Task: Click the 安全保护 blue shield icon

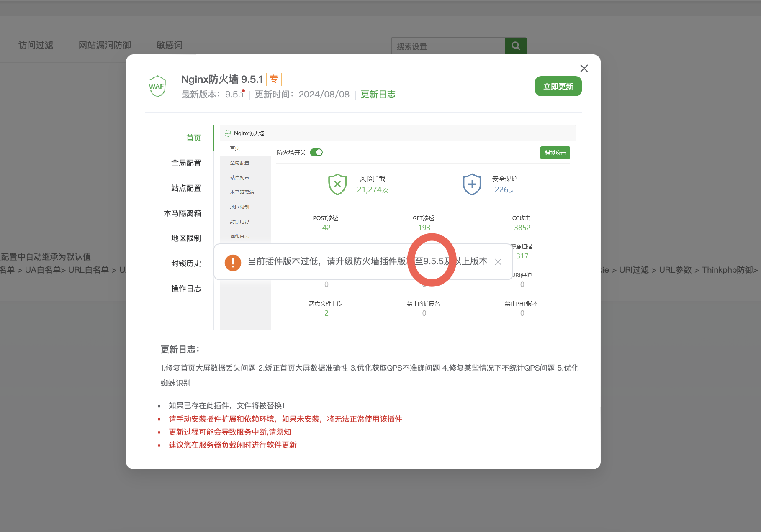Action: click(472, 184)
